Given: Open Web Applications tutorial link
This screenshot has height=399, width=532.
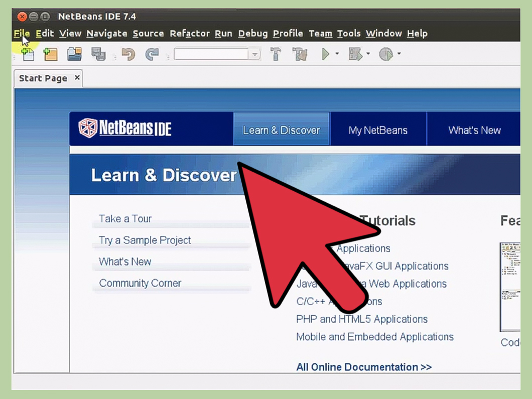Looking at the screenshot, I should click(404, 284).
